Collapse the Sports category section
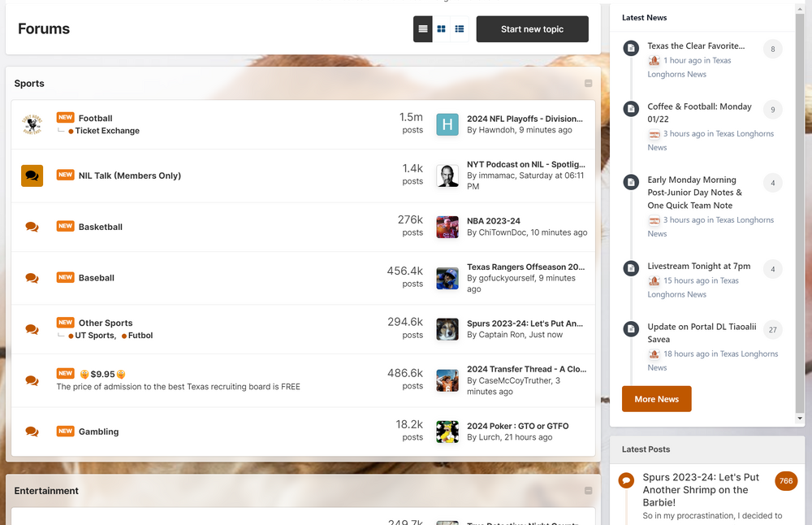Screen dimensions: 812x525 (x=588, y=84)
